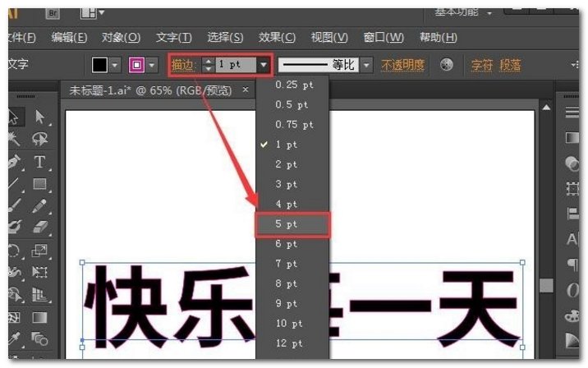Select the Pencil tool
588x368 pixels.
pos(39,205)
